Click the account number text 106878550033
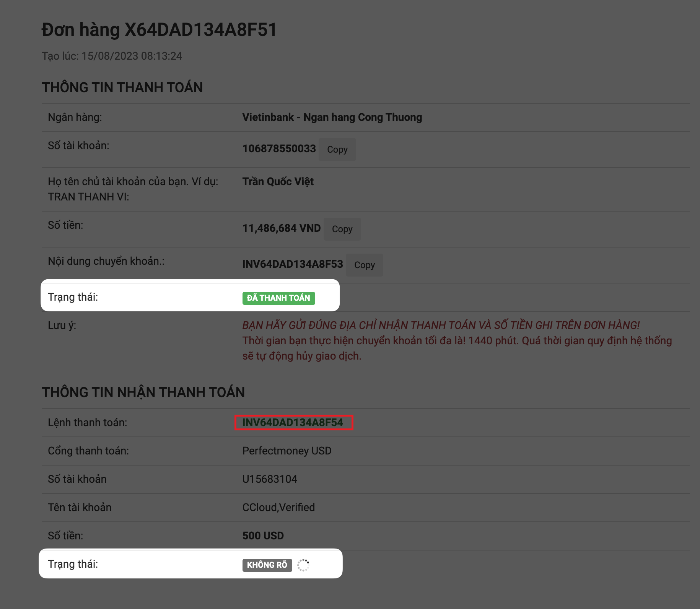Viewport: 700px width, 609px height. 279,149
